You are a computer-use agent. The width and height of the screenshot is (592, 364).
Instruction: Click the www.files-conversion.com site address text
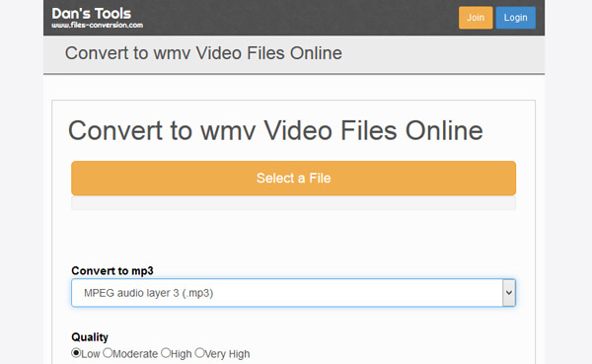click(98, 26)
